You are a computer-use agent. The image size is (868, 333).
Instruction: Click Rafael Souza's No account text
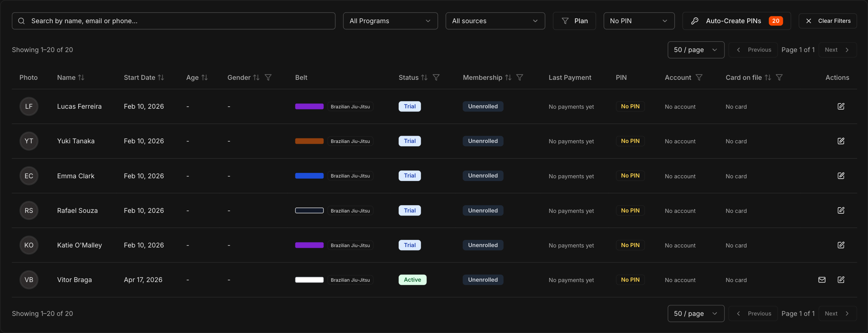pos(680,211)
